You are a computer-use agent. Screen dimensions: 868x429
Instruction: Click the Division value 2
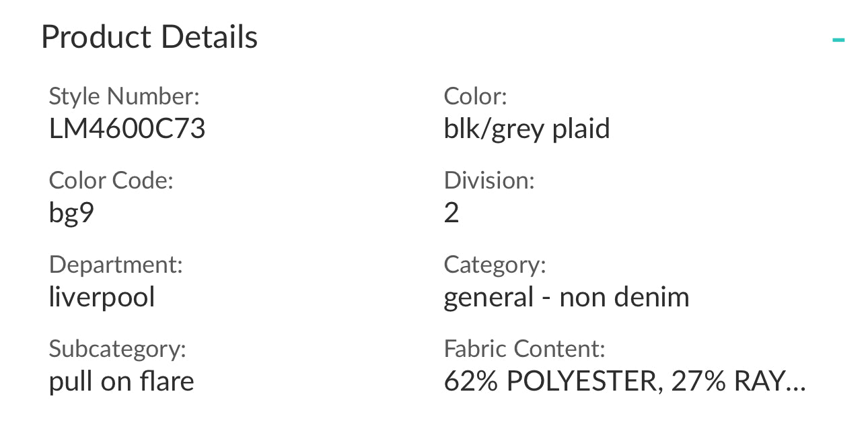[x=451, y=213]
